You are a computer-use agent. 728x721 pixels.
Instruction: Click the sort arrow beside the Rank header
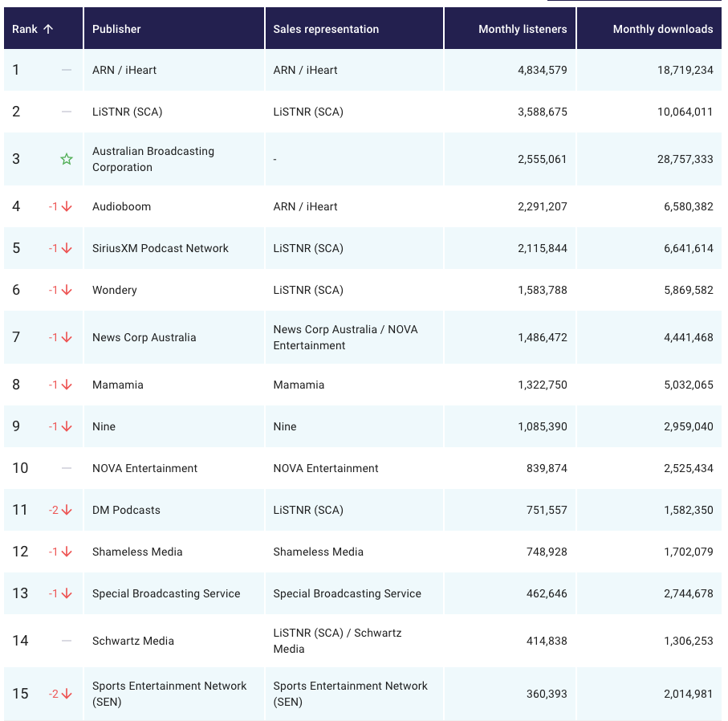point(48,29)
